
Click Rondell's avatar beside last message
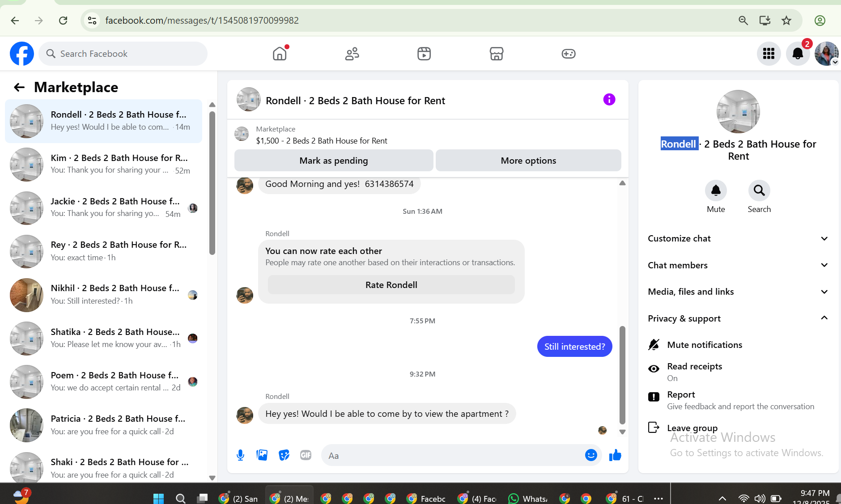245,415
